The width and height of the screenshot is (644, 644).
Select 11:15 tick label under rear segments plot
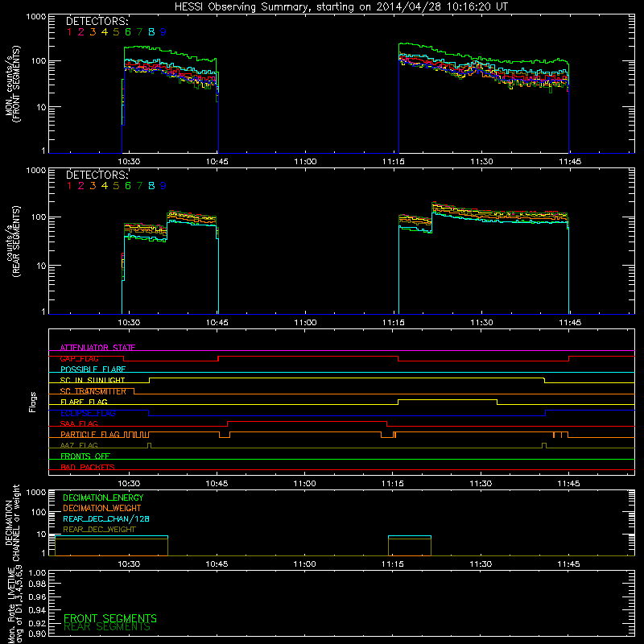tap(394, 323)
